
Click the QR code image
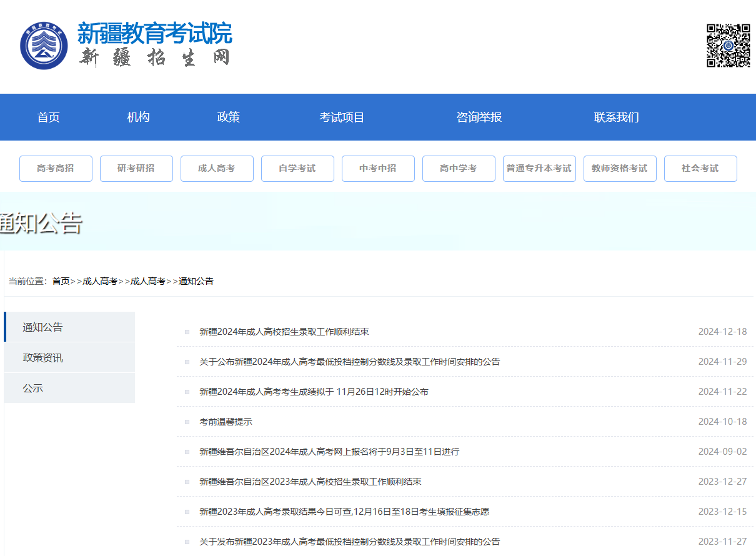click(x=728, y=46)
